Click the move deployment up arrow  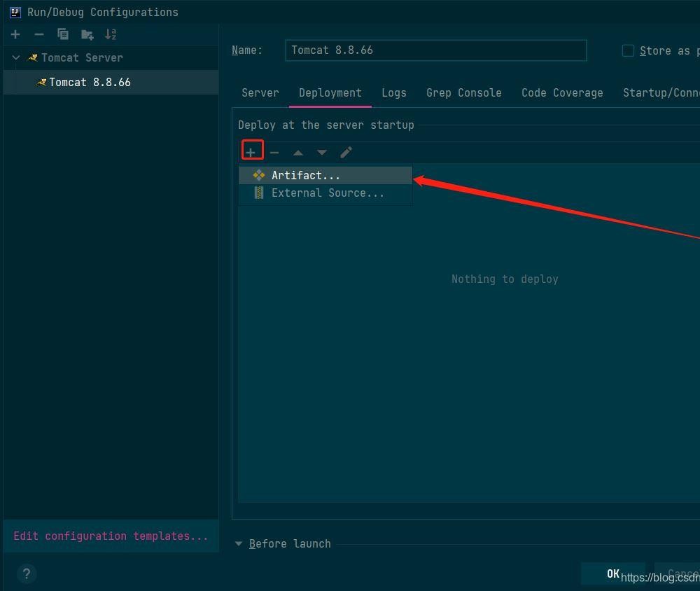click(x=298, y=152)
